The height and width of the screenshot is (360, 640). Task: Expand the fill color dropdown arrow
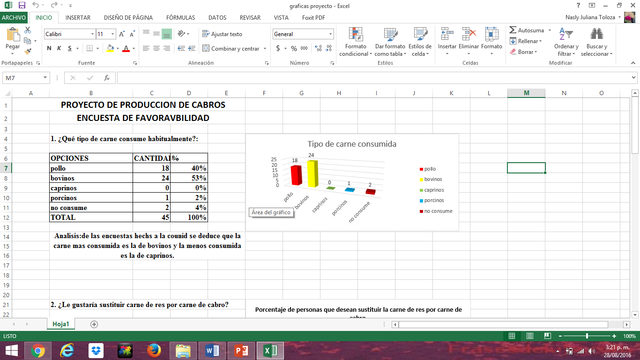[118, 49]
